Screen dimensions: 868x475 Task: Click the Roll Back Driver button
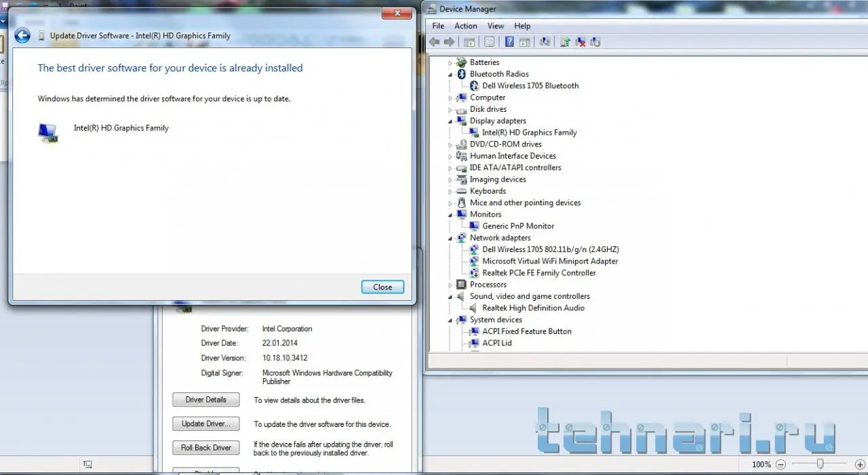(206, 447)
